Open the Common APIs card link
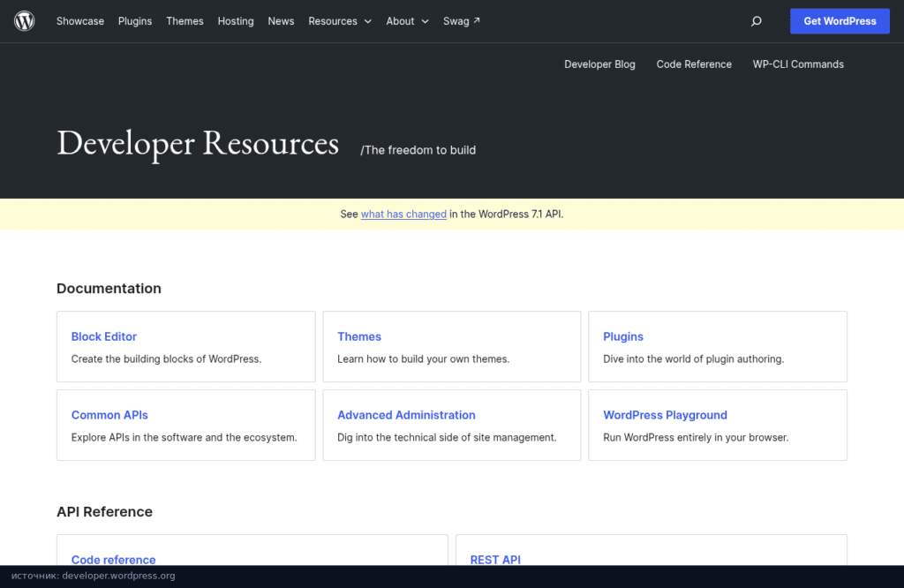The image size is (904, 588). click(x=109, y=415)
